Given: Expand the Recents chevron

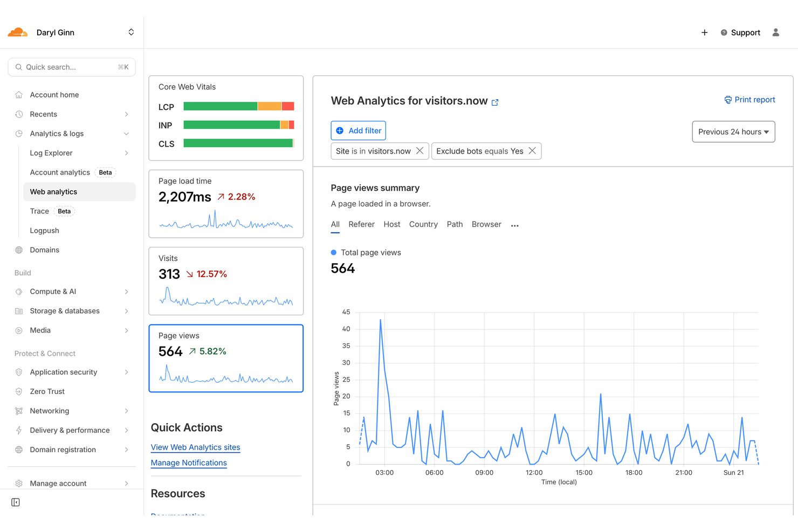Looking at the screenshot, I should pos(127,114).
